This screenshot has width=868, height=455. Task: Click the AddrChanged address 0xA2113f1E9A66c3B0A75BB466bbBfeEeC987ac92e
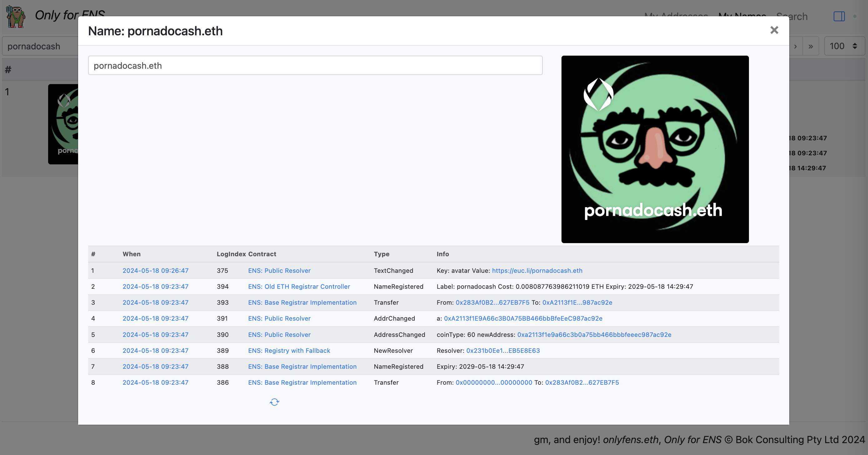click(x=523, y=318)
